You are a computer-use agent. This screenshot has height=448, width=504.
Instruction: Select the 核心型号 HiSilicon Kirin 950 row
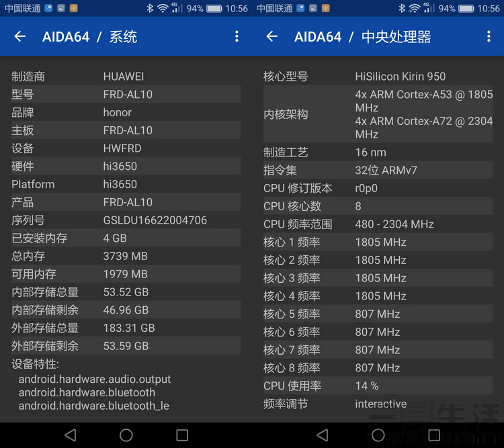[x=378, y=76]
